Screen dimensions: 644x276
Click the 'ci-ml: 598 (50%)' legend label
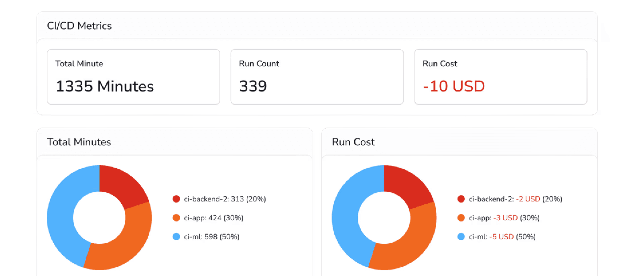212,237
